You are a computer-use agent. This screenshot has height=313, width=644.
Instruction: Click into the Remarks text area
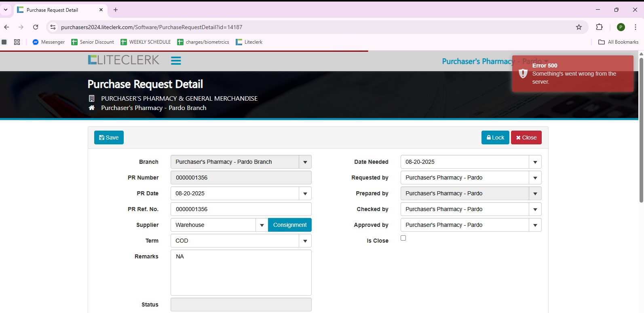[241, 272]
